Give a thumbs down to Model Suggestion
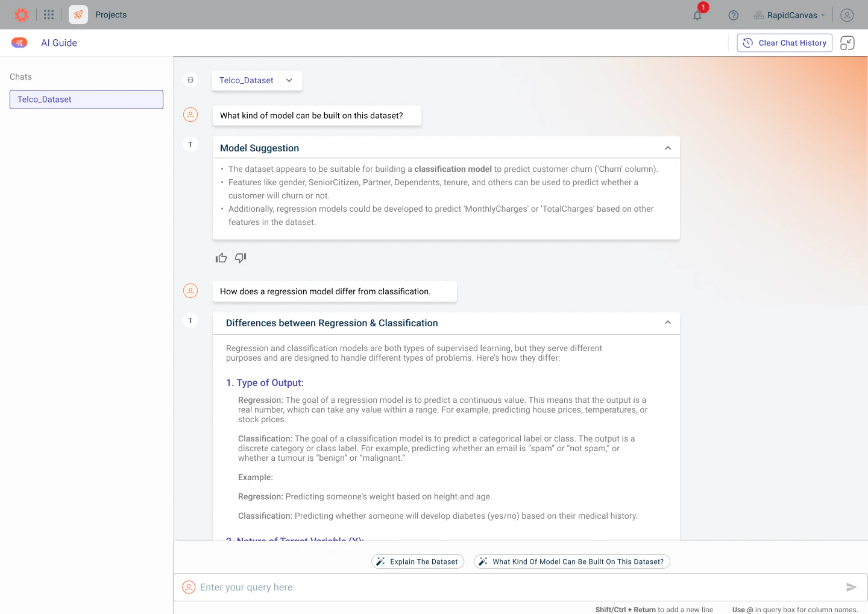The image size is (868, 614). pos(240,258)
